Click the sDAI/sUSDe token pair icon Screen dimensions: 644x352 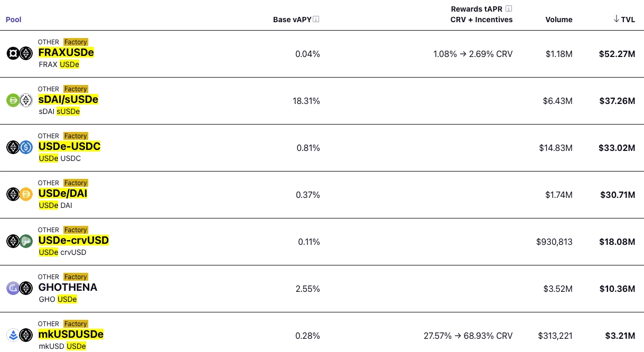pyautogui.click(x=20, y=100)
